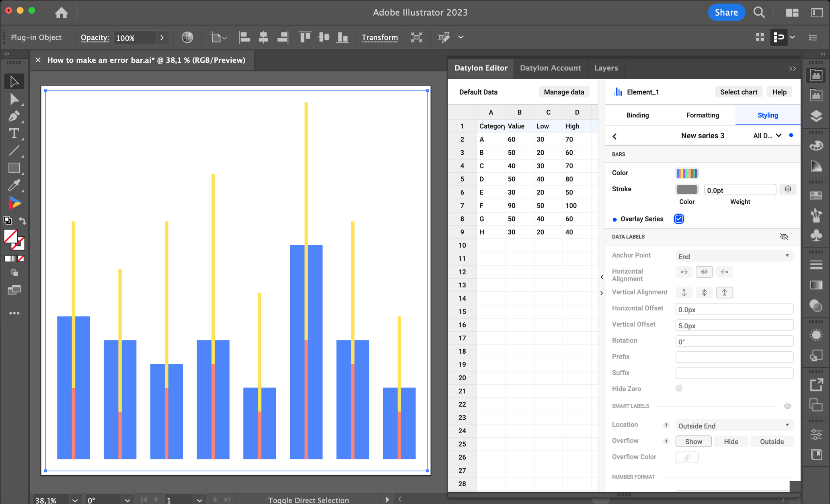Expand the Opacity value dropdown arrow
Screen dimensions: 830x504
[162, 37]
